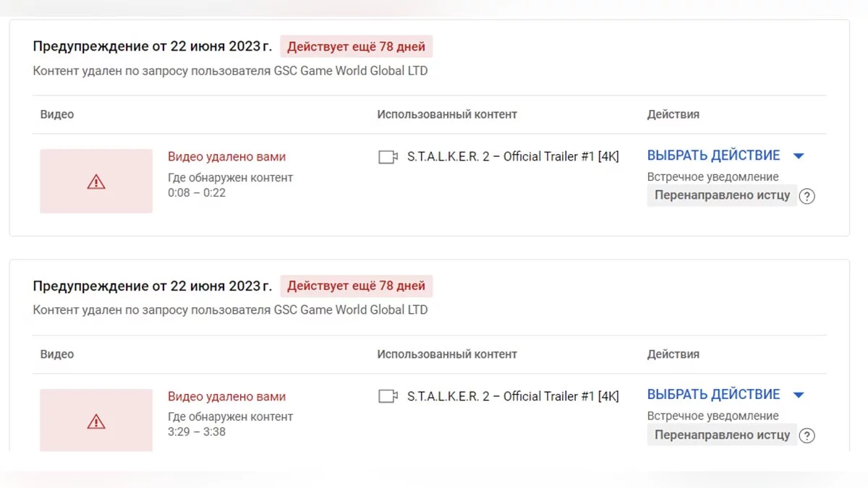
Task: Click Действия column header in second strike
Action: click(673, 354)
